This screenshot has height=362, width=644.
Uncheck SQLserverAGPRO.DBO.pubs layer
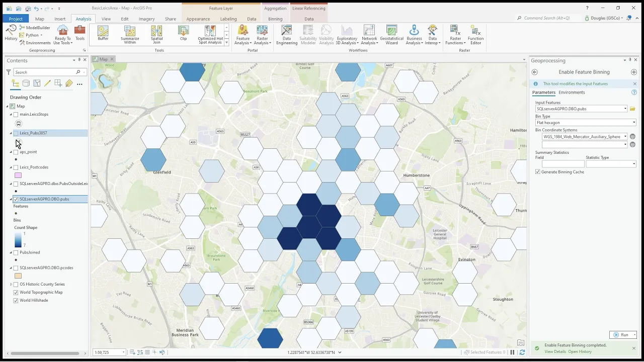coord(16,199)
